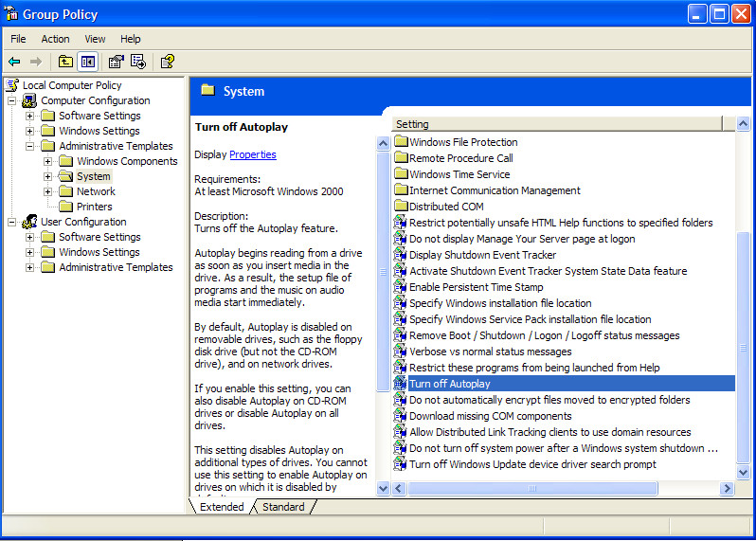Click the Turn off Autoplay policy icon

[x=400, y=384]
